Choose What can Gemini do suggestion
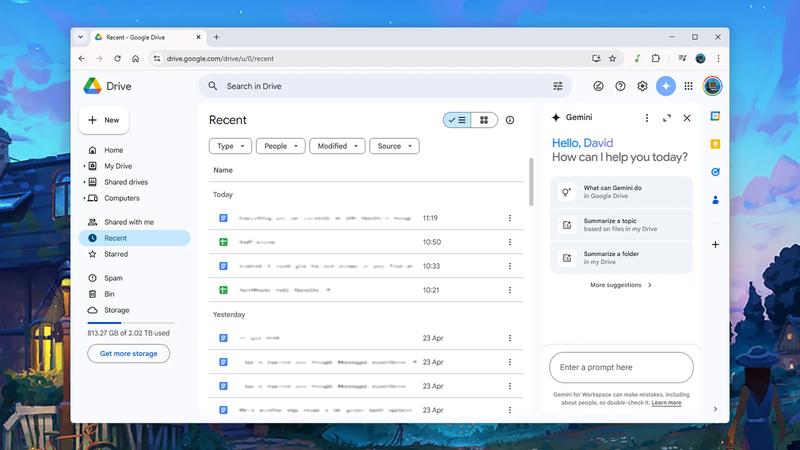 pyautogui.click(x=621, y=192)
